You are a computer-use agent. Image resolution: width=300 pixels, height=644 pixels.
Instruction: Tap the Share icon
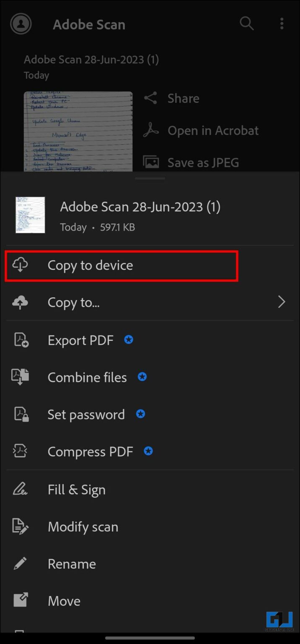pyautogui.click(x=151, y=98)
